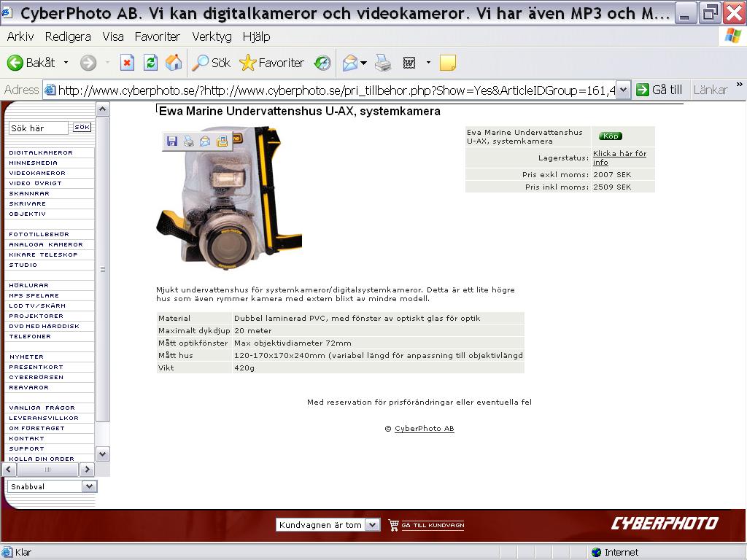Open the Snabbval dropdown
The width and height of the screenshot is (747, 560).
click(90, 486)
